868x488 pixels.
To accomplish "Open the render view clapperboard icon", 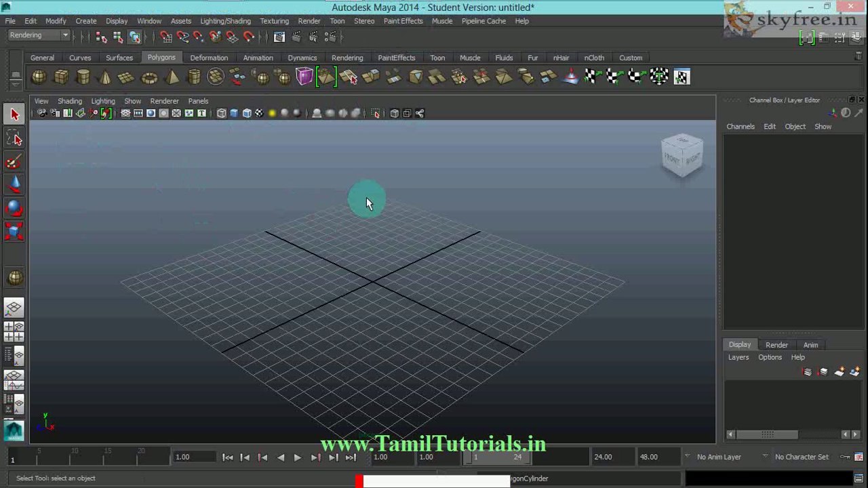I will (x=279, y=37).
